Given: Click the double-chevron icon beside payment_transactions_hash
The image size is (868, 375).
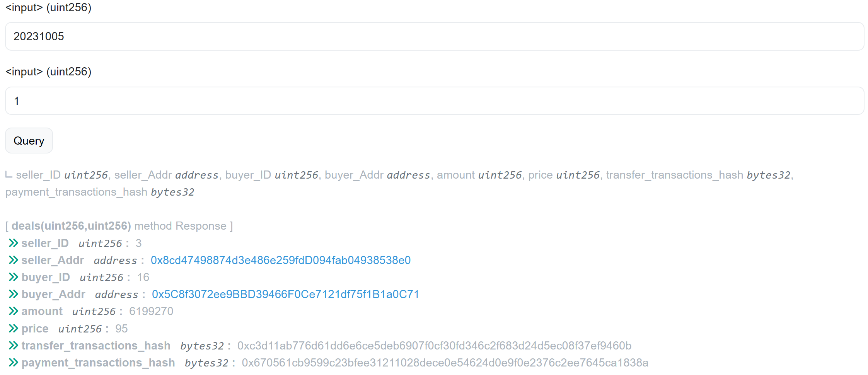Looking at the screenshot, I should (x=14, y=363).
